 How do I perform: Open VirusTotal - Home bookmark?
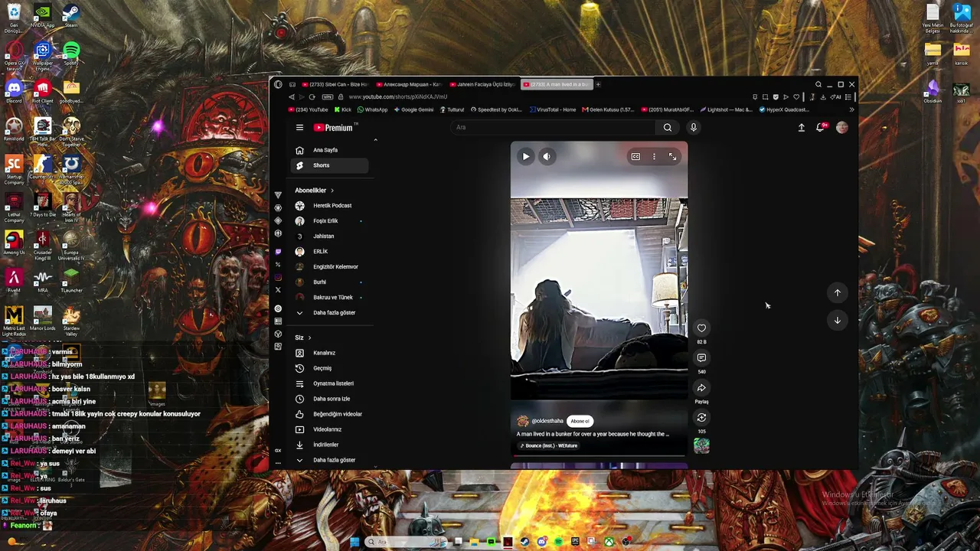click(x=551, y=109)
